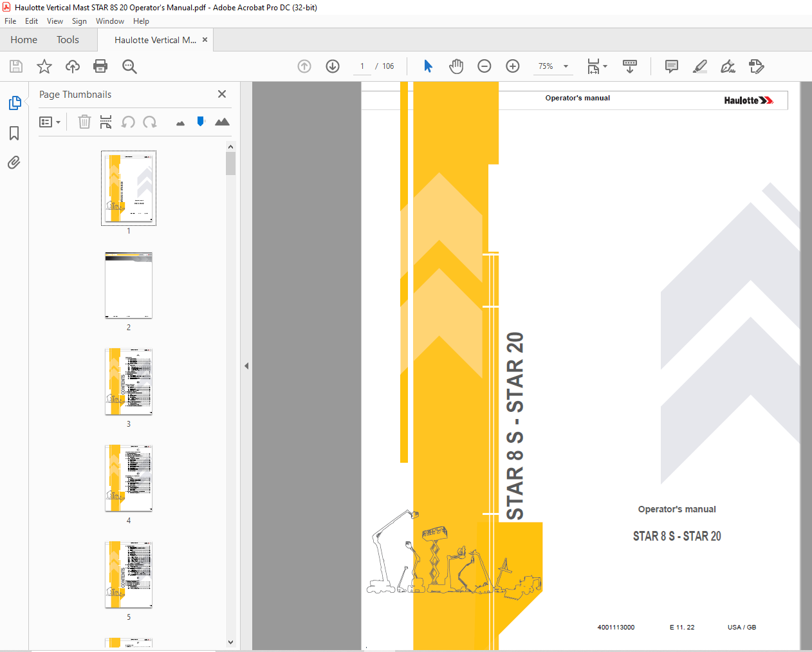This screenshot has width=812, height=652.
Task: Add a comment with the speech bubble icon
Action: tap(672, 66)
